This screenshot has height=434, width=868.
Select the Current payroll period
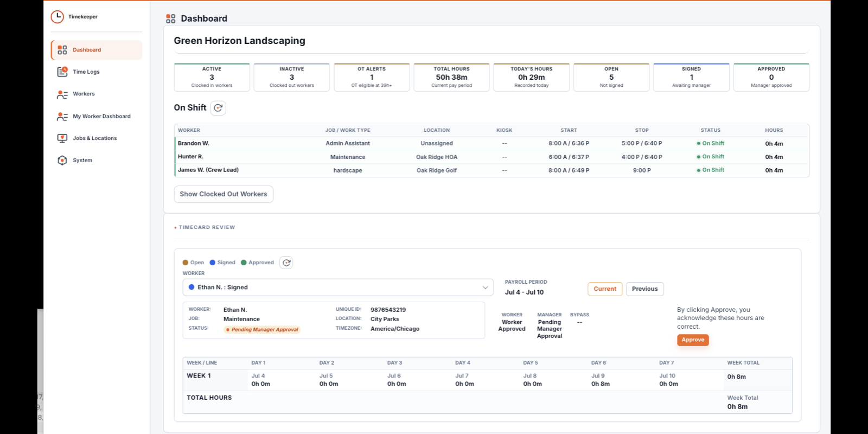[x=605, y=289]
